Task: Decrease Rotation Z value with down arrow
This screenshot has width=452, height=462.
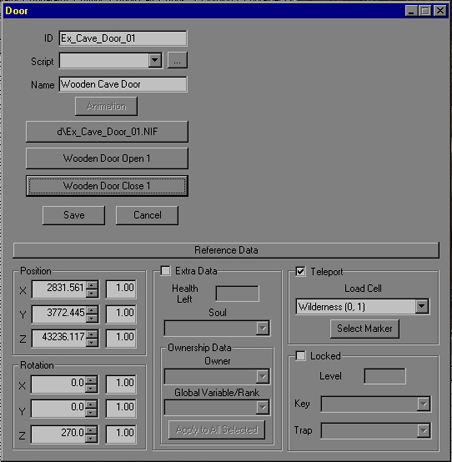Action: pos(91,439)
